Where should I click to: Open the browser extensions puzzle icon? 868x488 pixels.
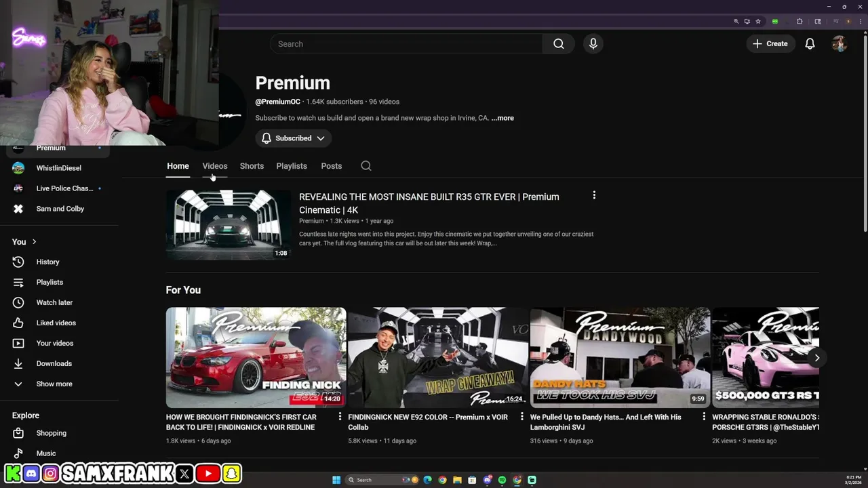click(x=800, y=21)
